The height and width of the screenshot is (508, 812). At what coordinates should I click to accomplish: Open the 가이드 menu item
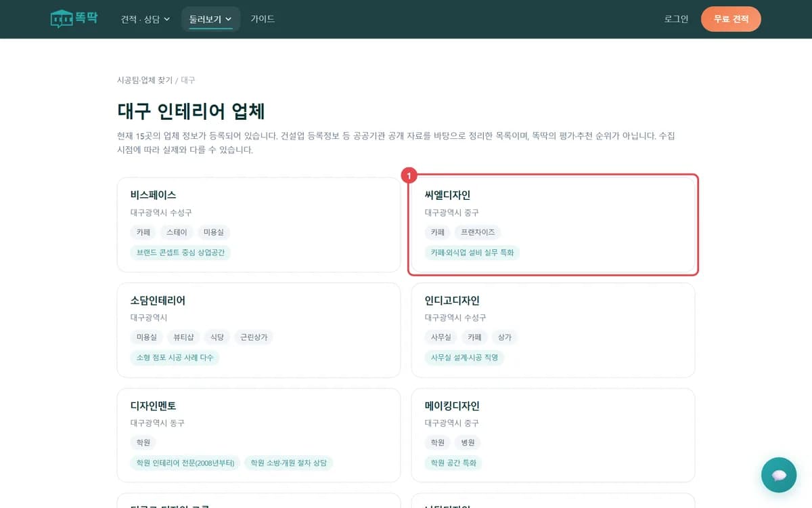point(263,19)
